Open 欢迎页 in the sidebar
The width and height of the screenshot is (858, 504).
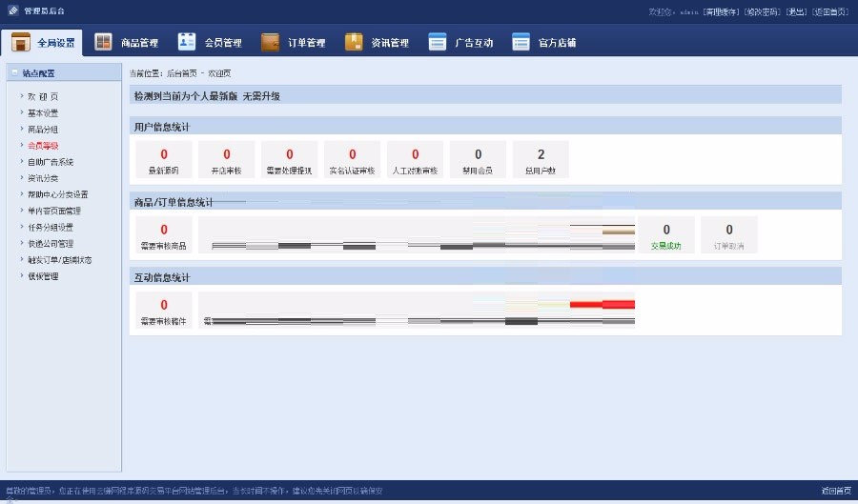coord(43,97)
